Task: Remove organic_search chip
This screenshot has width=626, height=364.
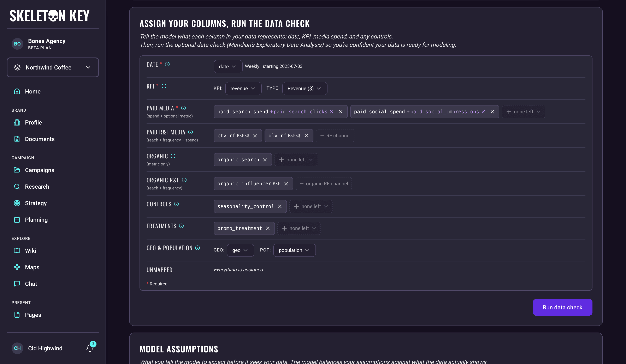Action: click(x=265, y=160)
